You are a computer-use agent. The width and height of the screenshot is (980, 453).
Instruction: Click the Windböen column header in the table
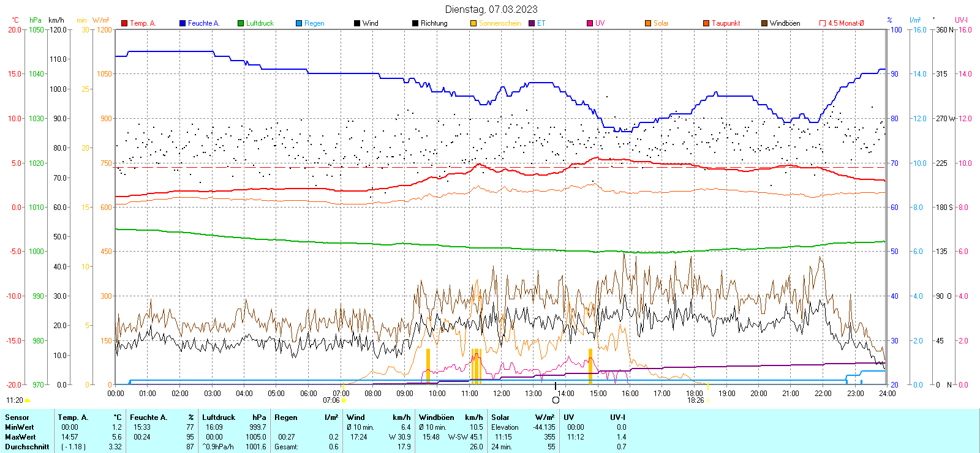[x=437, y=417]
